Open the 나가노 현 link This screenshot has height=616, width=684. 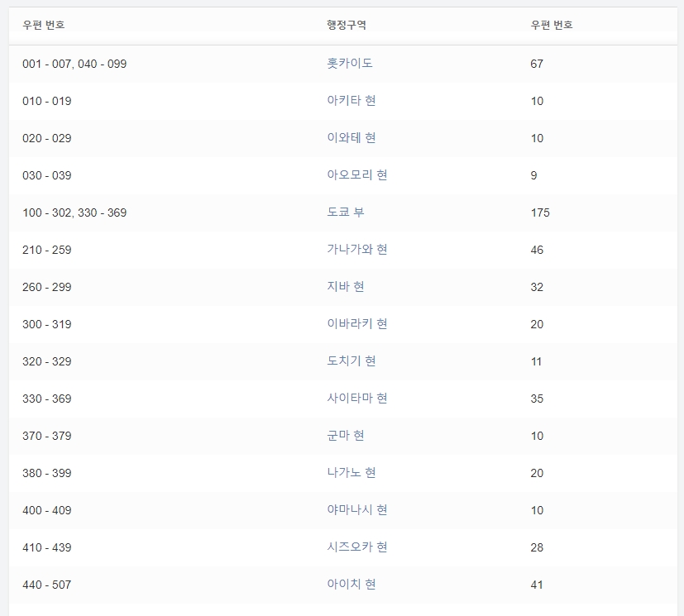click(352, 473)
